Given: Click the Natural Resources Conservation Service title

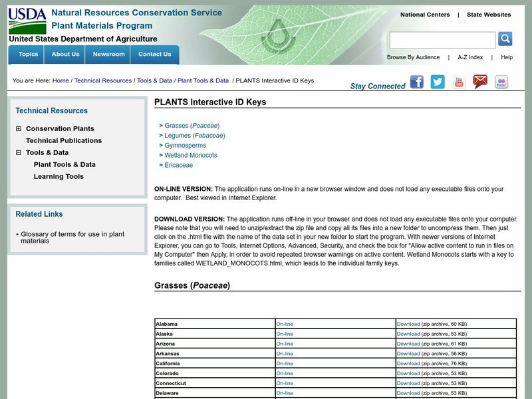Looking at the screenshot, I should tap(137, 13).
